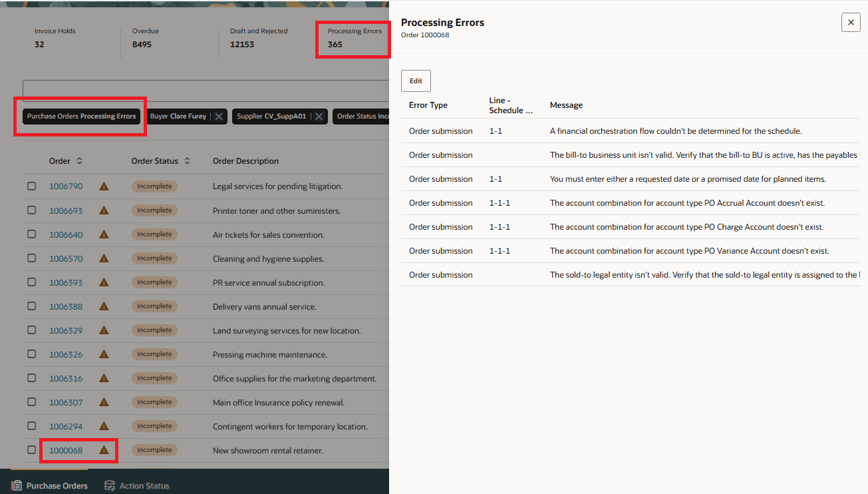Click the search input field

click(206, 91)
